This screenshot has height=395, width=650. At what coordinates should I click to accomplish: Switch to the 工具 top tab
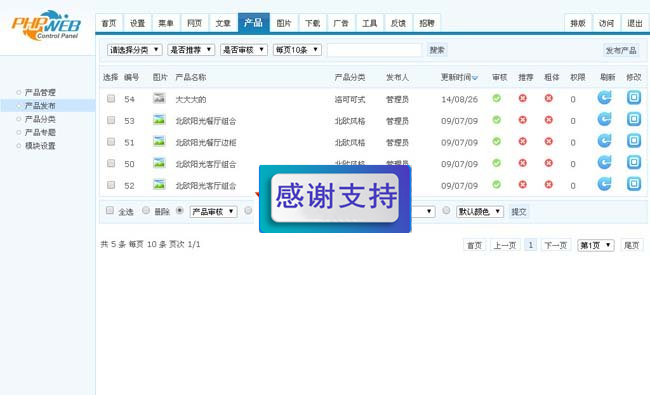pos(370,23)
